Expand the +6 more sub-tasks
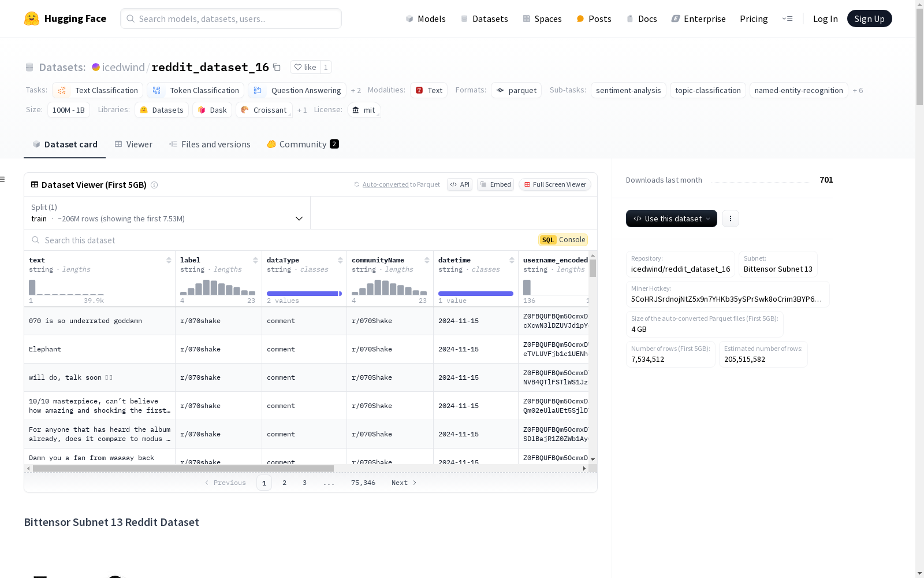The image size is (924, 578). coord(858,91)
